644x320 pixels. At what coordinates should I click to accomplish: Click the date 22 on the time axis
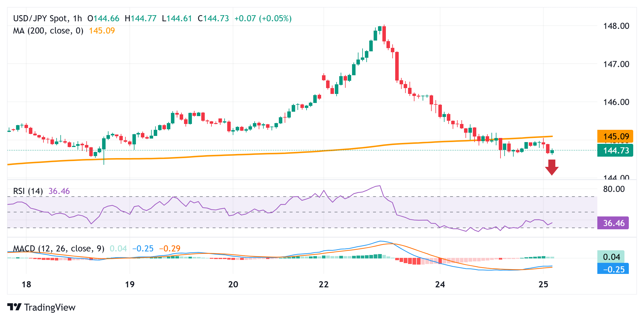click(324, 284)
